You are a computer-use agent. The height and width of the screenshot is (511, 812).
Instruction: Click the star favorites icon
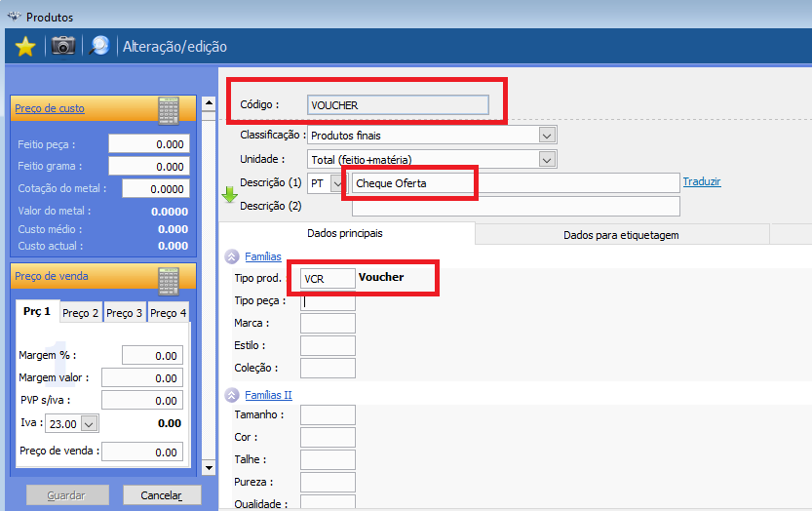[25, 46]
